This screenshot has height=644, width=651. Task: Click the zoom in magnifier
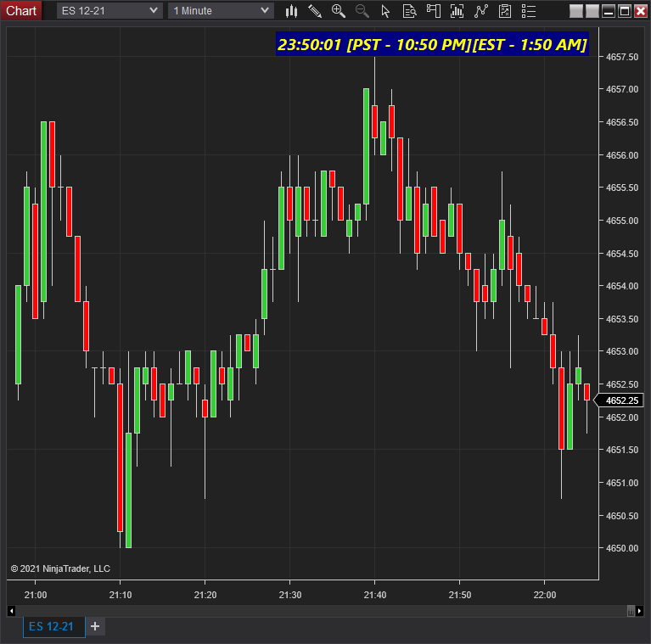(339, 11)
